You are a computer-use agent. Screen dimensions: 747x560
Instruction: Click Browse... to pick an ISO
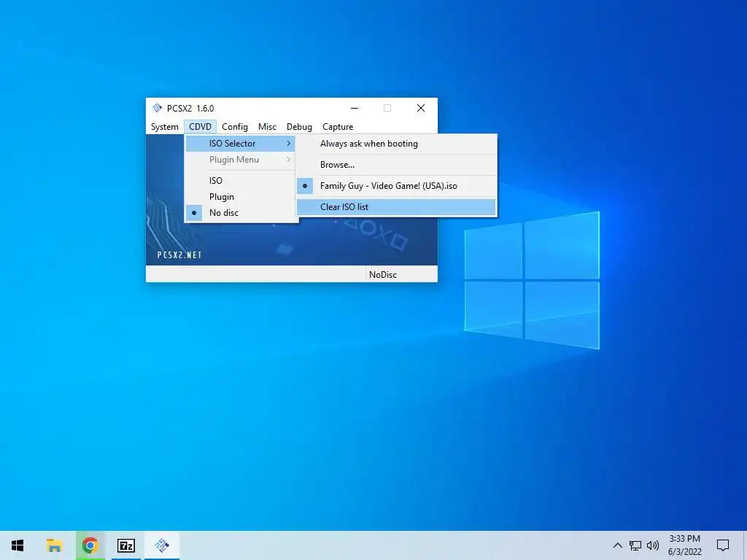point(396,165)
